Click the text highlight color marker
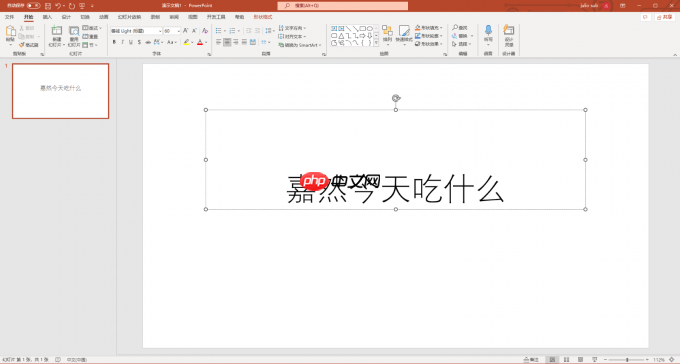This screenshot has width=680, height=364. click(186, 42)
